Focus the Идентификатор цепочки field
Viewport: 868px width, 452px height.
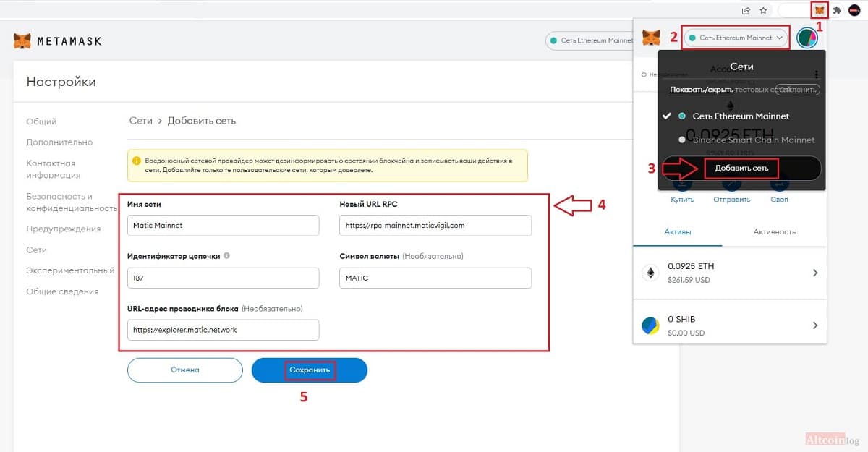click(x=223, y=278)
